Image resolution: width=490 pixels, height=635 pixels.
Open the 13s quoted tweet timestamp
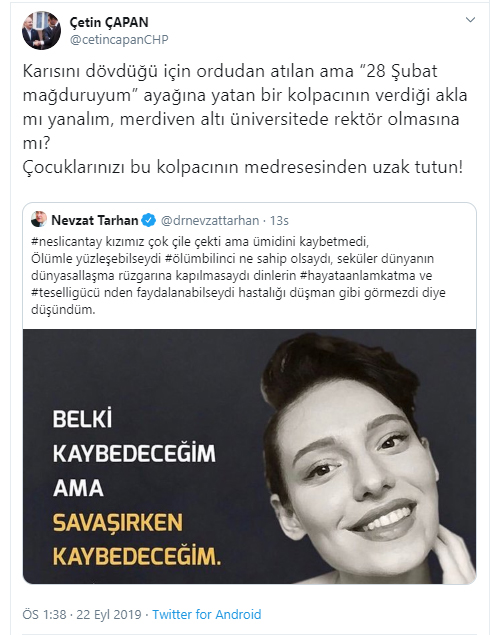tap(279, 220)
